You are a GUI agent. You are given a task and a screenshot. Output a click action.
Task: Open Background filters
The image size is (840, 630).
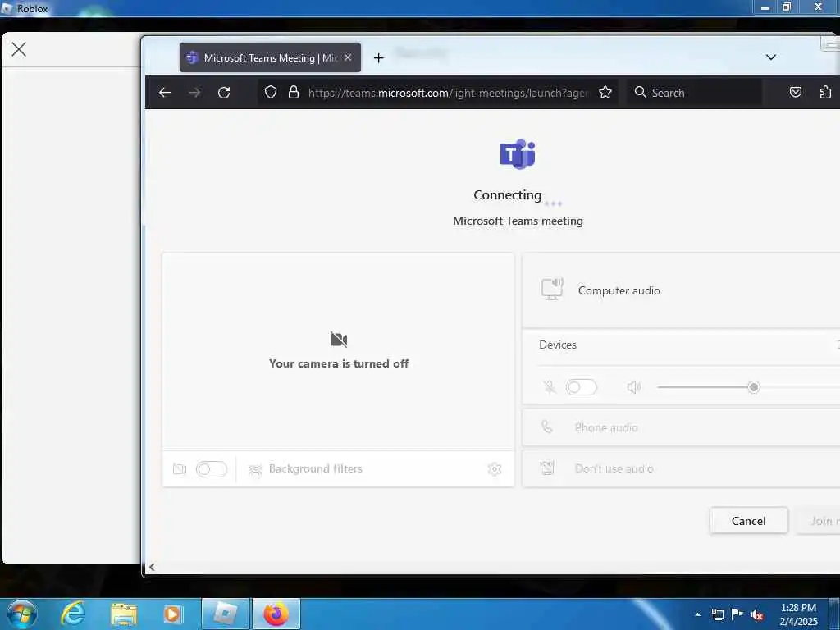(307, 468)
